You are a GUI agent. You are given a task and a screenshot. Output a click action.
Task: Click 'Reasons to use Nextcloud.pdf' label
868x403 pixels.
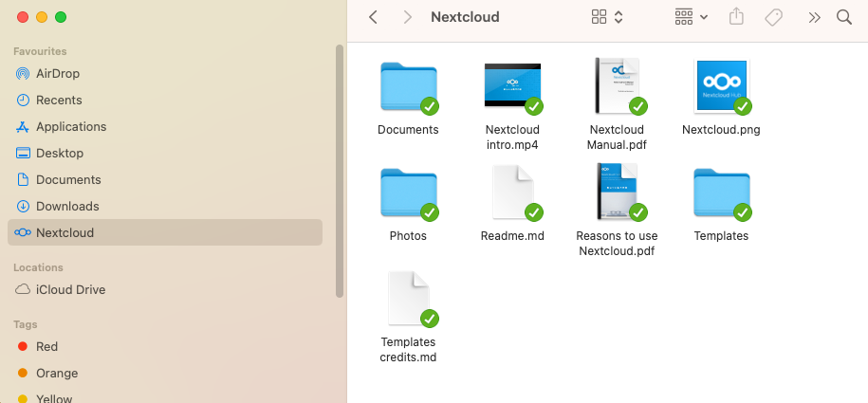tap(618, 244)
